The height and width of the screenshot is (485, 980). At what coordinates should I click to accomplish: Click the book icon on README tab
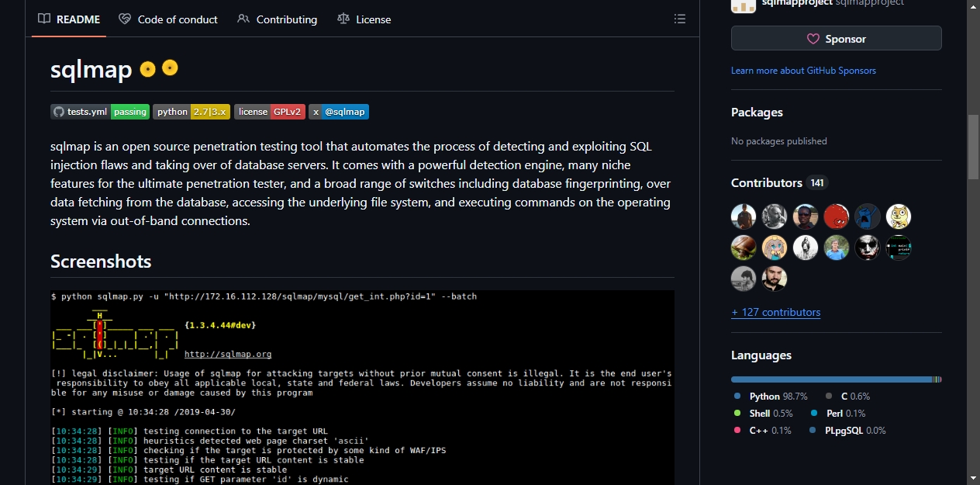44,19
